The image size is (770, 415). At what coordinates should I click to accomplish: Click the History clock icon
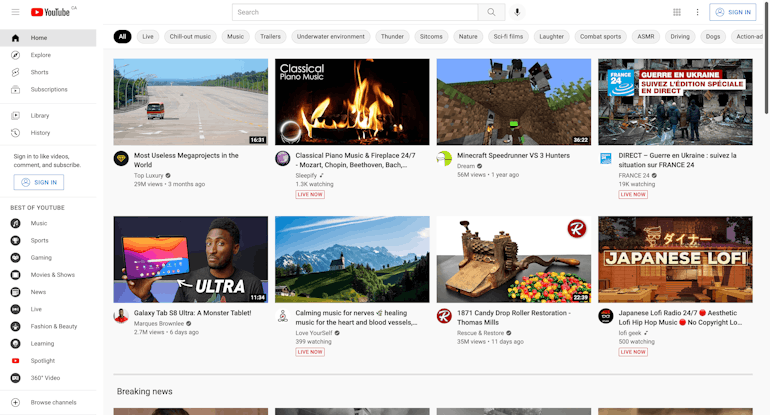pos(16,133)
